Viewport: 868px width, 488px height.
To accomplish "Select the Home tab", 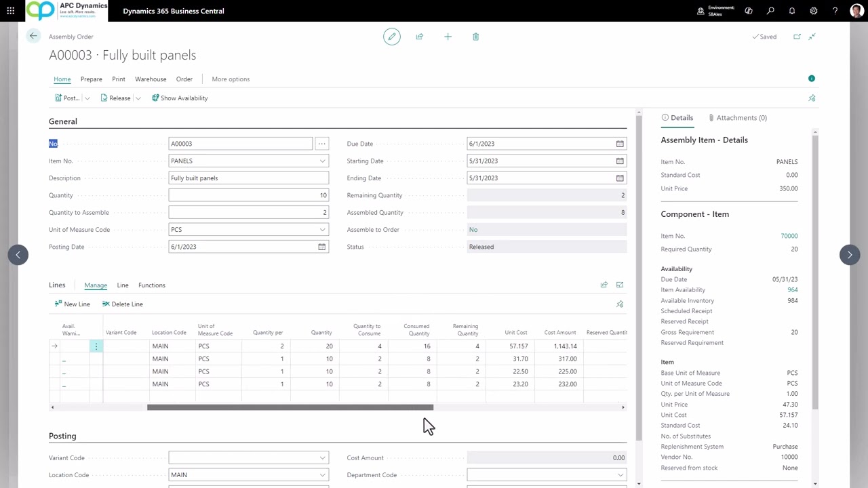I will (x=62, y=79).
